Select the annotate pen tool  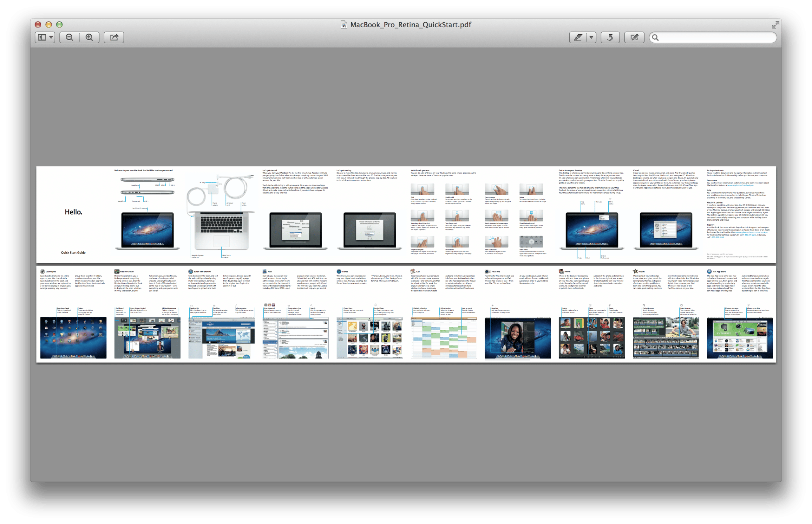(578, 37)
